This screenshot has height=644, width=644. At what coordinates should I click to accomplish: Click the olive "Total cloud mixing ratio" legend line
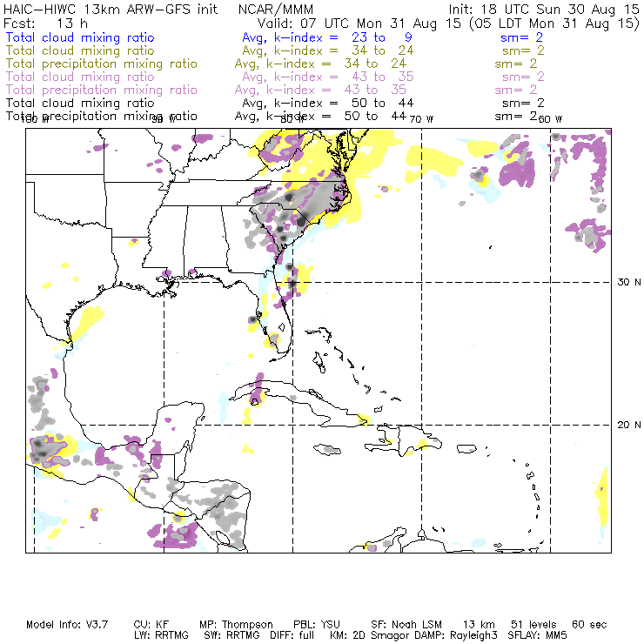80,50
